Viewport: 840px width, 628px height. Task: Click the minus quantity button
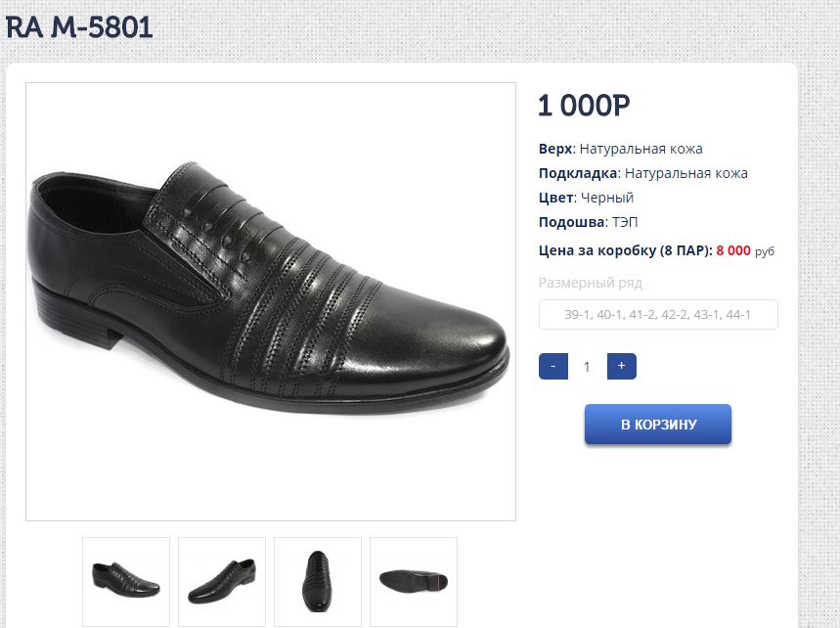pos(553,367)
